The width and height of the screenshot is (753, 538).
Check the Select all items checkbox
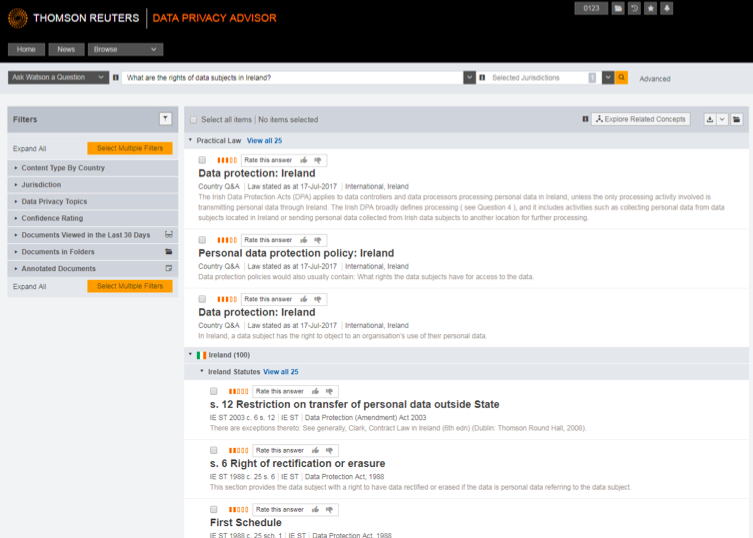tap(193, 120)
